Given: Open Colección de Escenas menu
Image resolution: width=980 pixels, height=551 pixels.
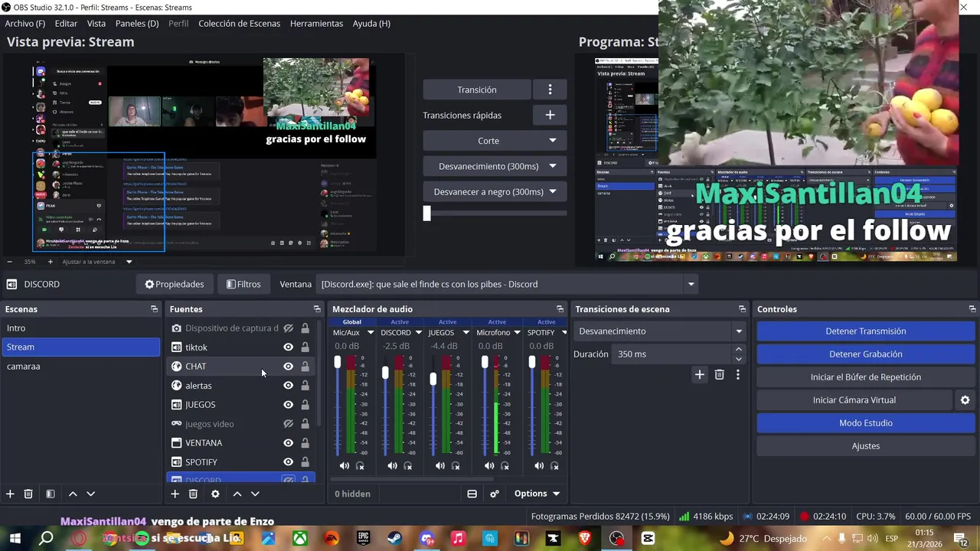Looking at the screenshot, I should [x=239, y=24].
